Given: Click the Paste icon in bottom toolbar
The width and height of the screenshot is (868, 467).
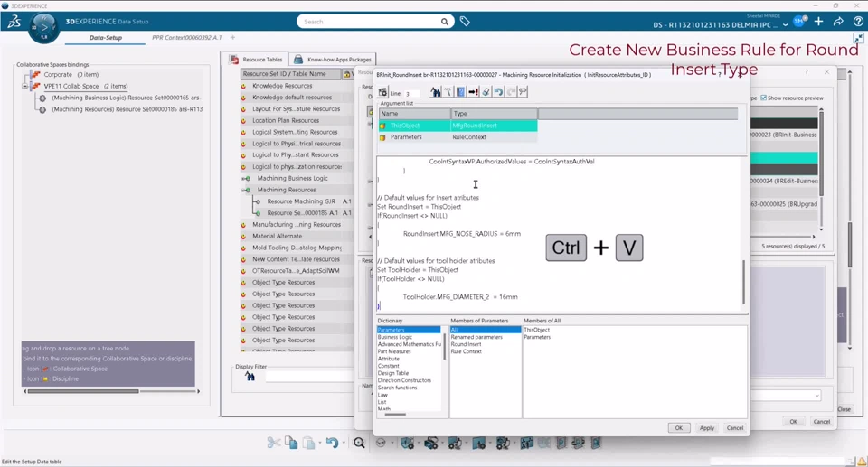Looking at the screenshot, I should (309, 443).
